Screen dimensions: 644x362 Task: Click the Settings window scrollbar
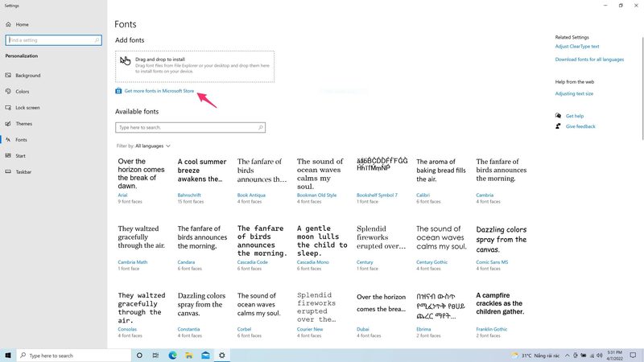click(x=642, y=88)
